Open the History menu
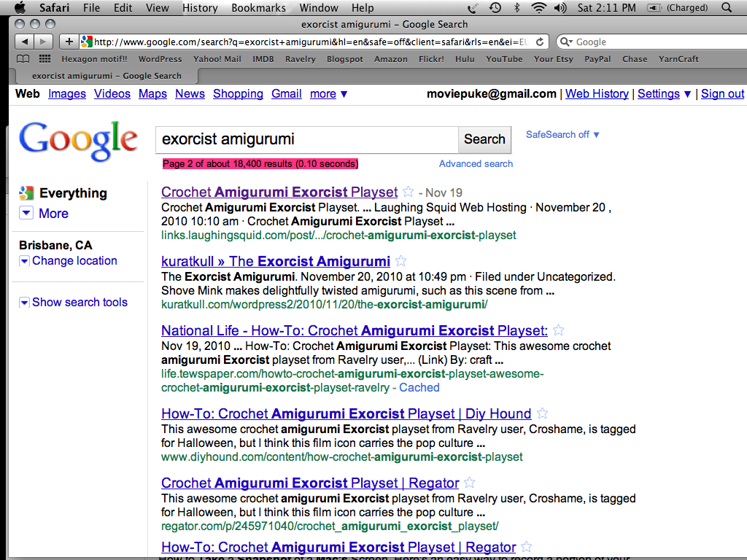747x560 pixels. 200,8
